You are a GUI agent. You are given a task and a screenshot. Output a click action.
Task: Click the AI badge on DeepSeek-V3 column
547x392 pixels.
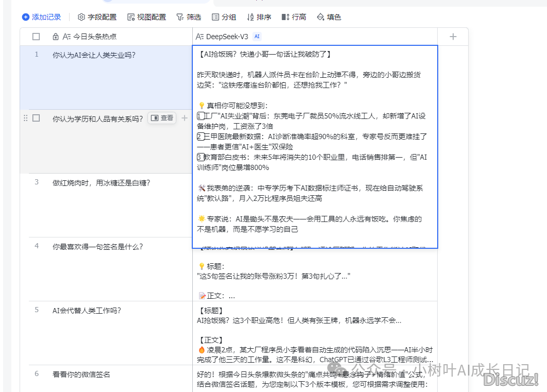click(257, 37)
